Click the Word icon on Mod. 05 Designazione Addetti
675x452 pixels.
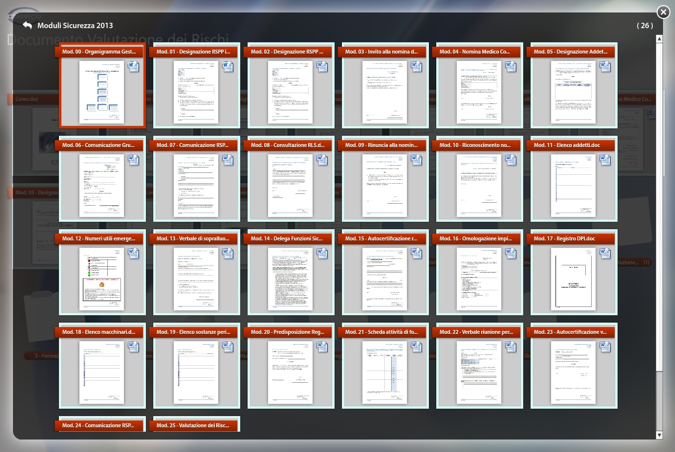point(605,67)
